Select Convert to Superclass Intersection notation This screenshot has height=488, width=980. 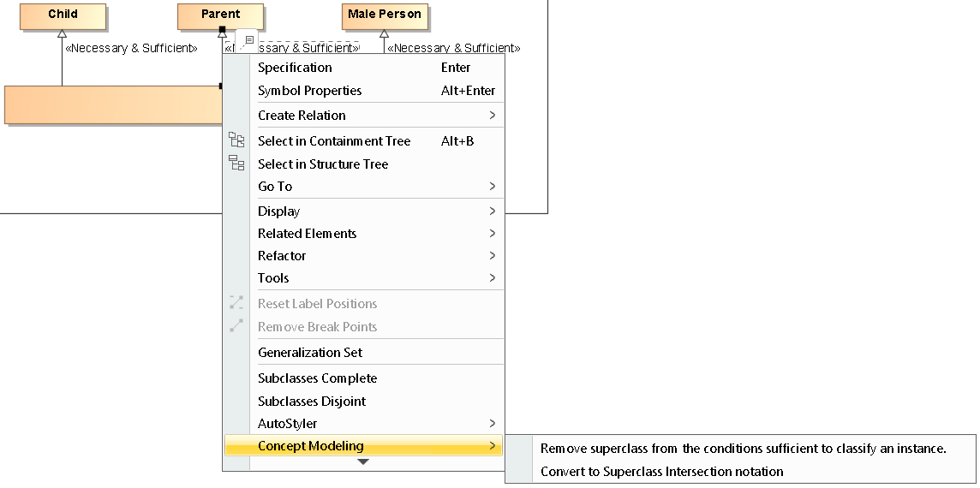click(x=661, y=471)
